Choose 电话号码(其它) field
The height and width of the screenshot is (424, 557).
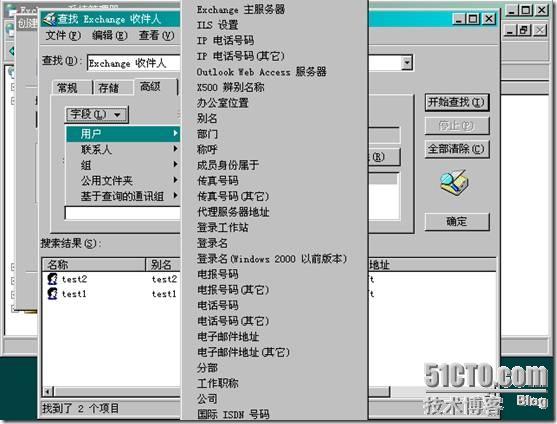pyautogui.click(x=275, y=321)
